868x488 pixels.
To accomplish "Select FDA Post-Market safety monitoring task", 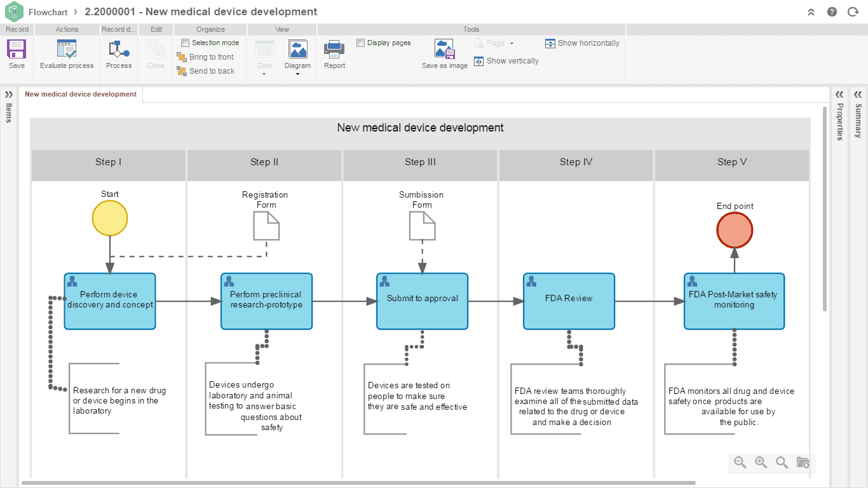I will tap(734, 301).
